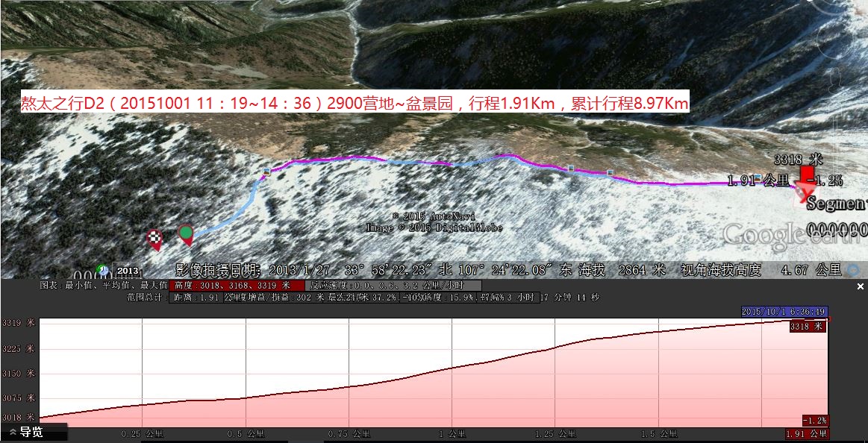Click the red track title annotation text
868x443 pixels.
point(355,104)
